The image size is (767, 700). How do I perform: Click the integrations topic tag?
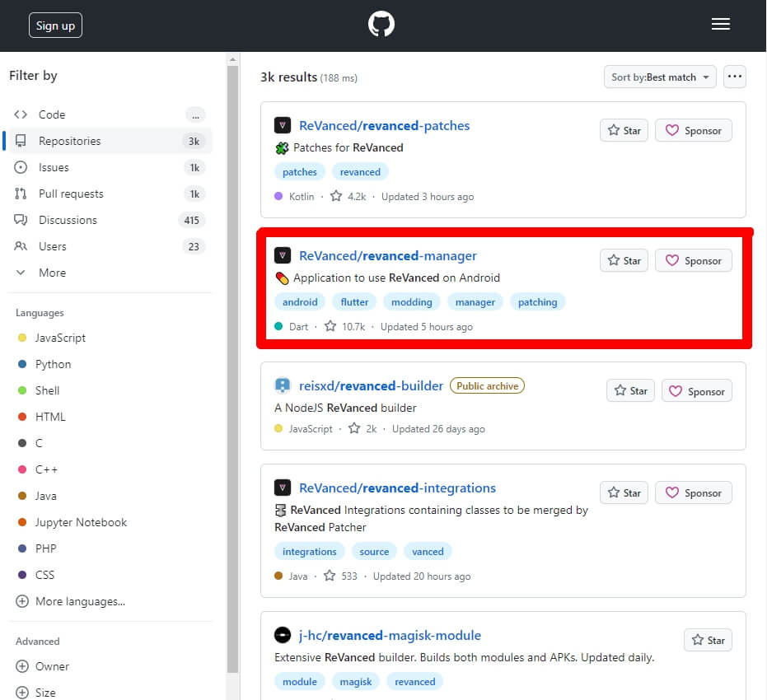309,552
